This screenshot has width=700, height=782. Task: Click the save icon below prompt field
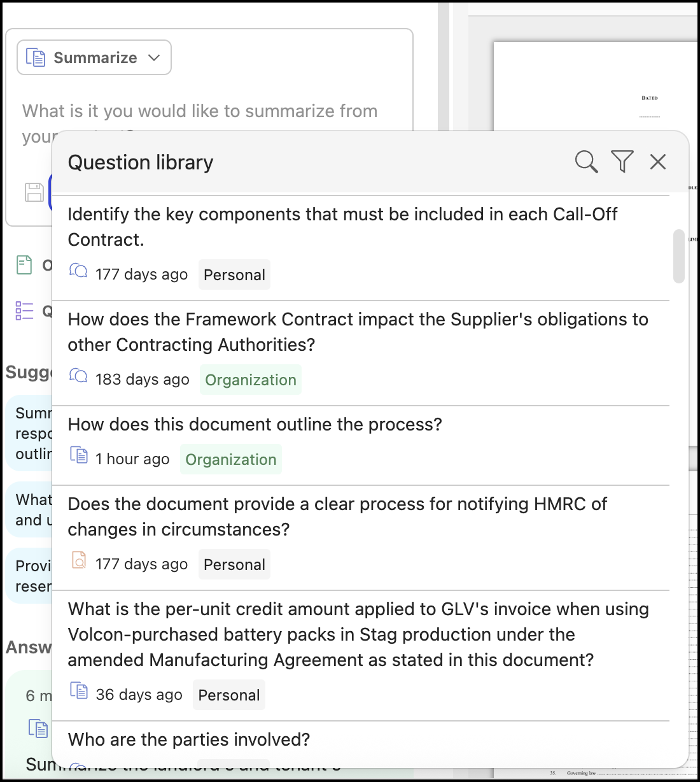click(34, 192)
